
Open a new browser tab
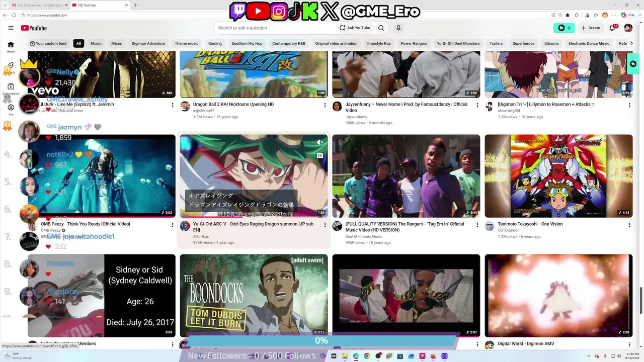(135, 5)
